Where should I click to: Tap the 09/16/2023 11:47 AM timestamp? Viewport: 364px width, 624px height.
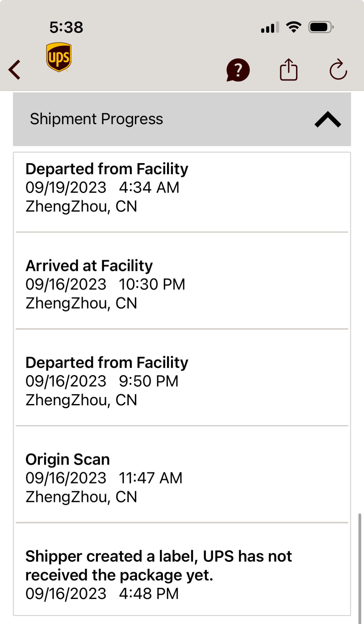click(x=104, y=478)
